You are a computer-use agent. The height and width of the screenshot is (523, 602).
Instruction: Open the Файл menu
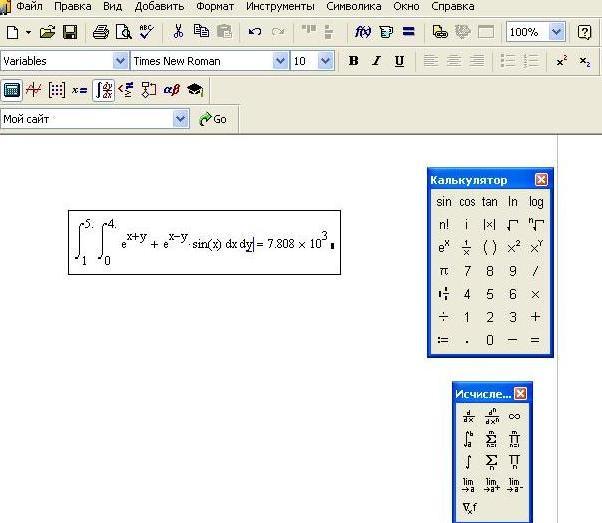pyautogui.click(x=30, y=7)
